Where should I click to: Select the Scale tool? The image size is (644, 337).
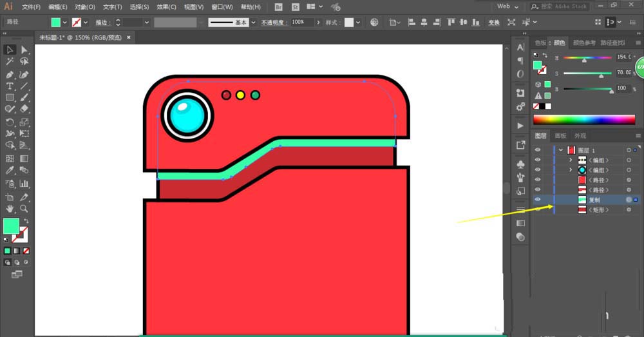pyautogui.click(x=24, y=122)
